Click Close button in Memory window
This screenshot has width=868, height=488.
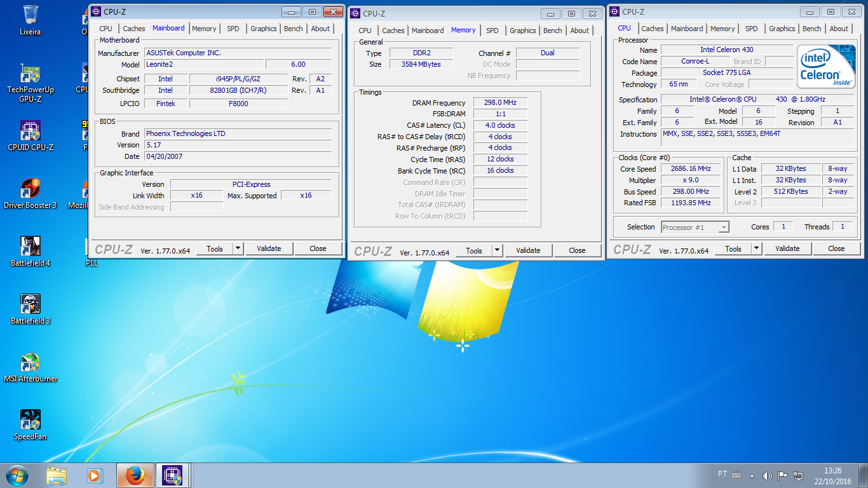577,250
